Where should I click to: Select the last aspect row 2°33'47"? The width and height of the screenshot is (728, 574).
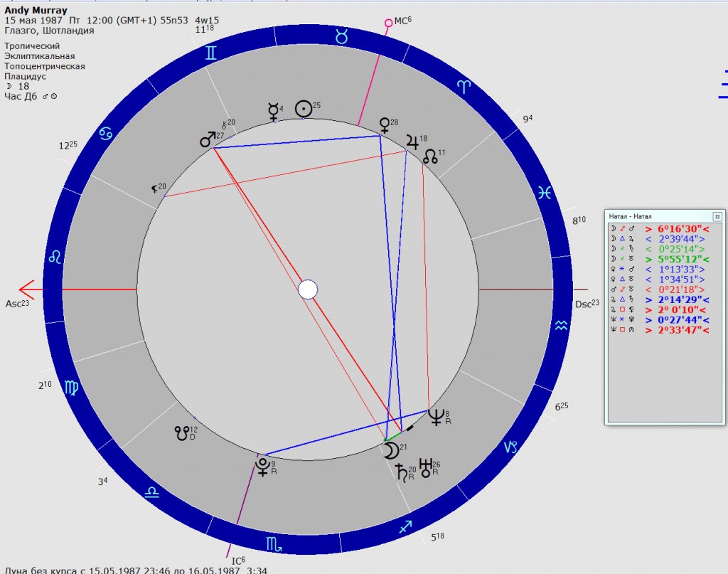[660, 330]
